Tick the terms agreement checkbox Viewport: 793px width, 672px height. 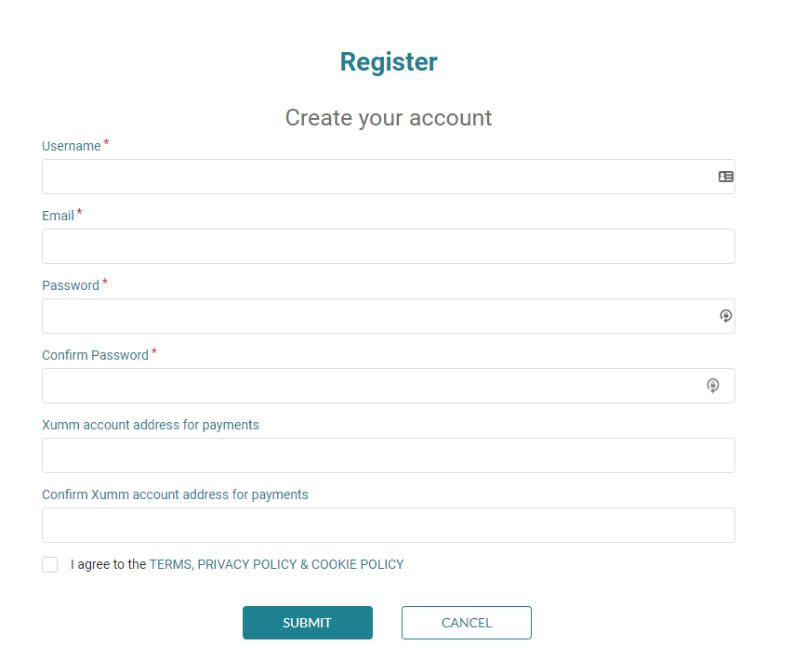click(49, 564)
